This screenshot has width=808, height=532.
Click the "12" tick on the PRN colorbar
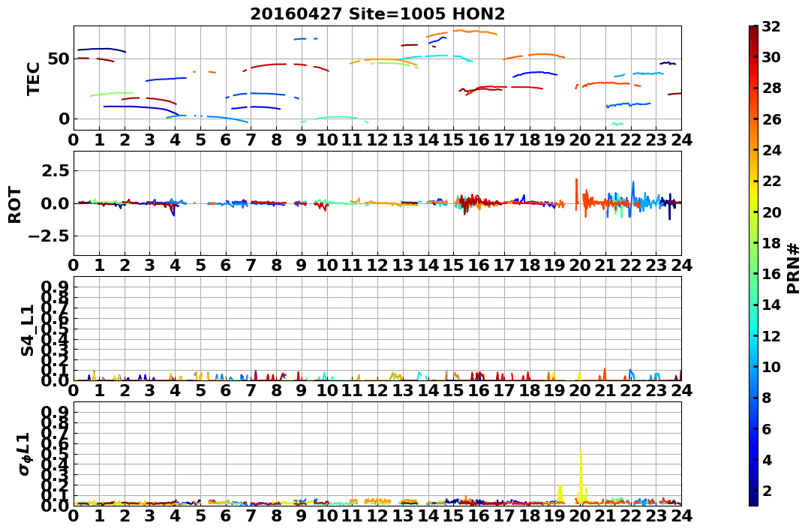point(771,335)
